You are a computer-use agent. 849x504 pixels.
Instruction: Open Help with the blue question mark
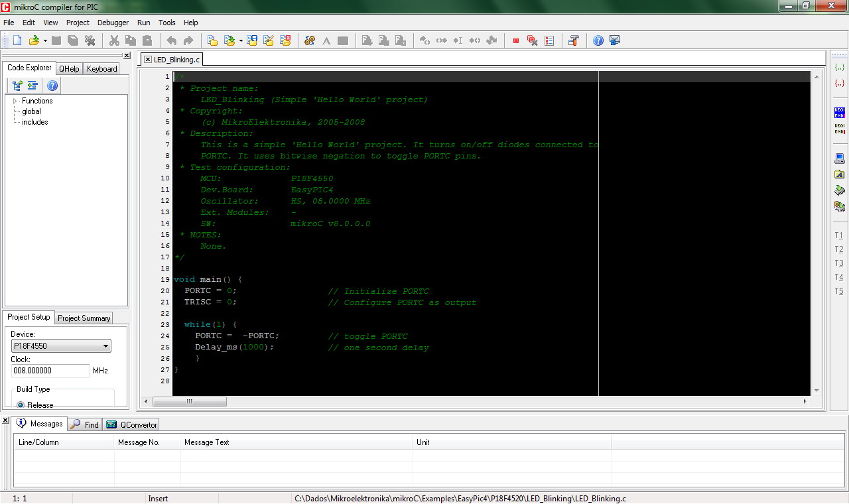[598, 40]
